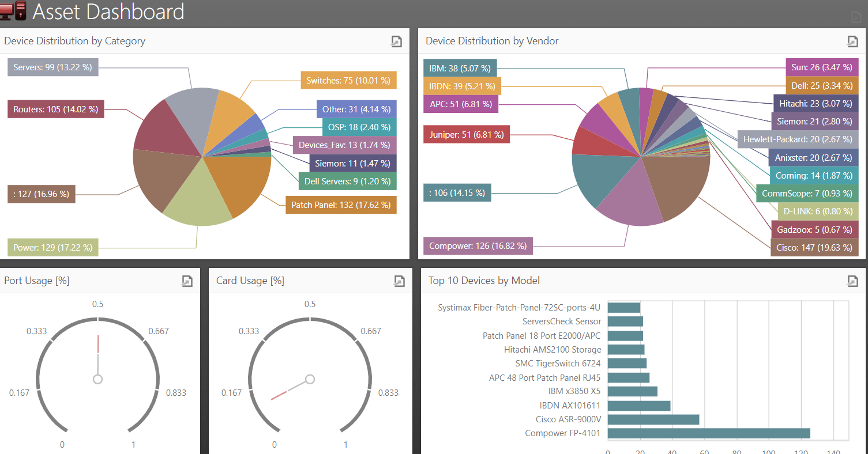Click the Card Usage gauge needle hub
868x454 pixels.
[310, 379]
